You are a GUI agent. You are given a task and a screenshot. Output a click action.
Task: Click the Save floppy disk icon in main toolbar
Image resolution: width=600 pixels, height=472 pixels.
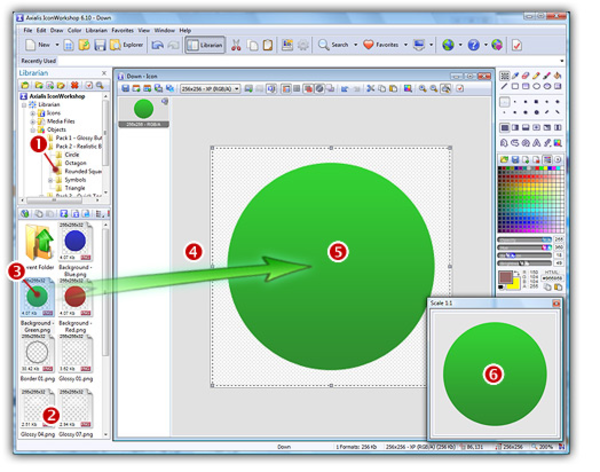[100, 45]
